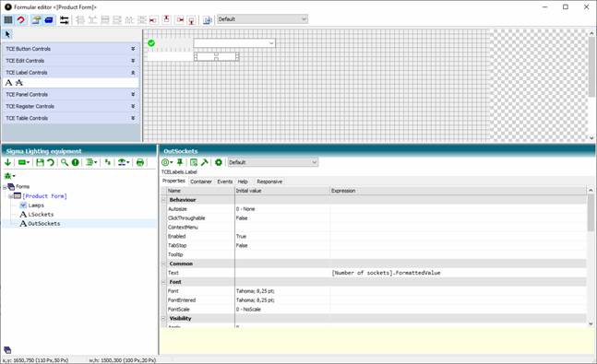597x364 pixels.
Task: Click the red-framed align-top toolbar icon
Action: pos(166,19)
